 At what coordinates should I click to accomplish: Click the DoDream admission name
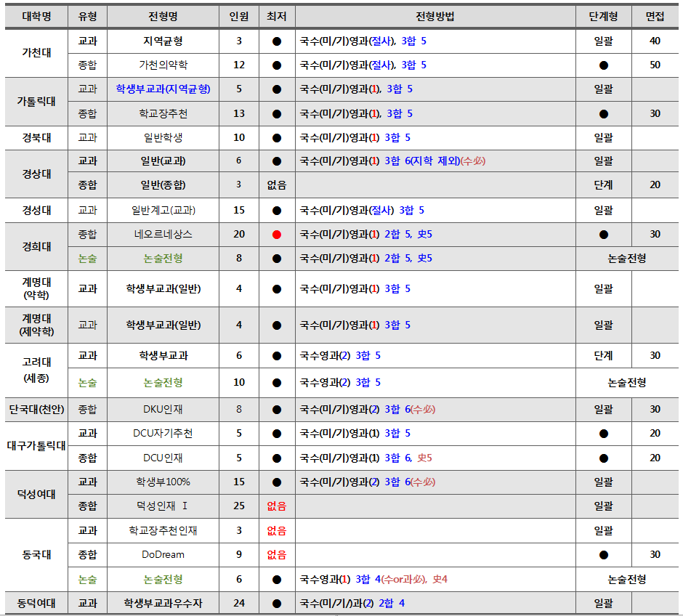point(163,555)
